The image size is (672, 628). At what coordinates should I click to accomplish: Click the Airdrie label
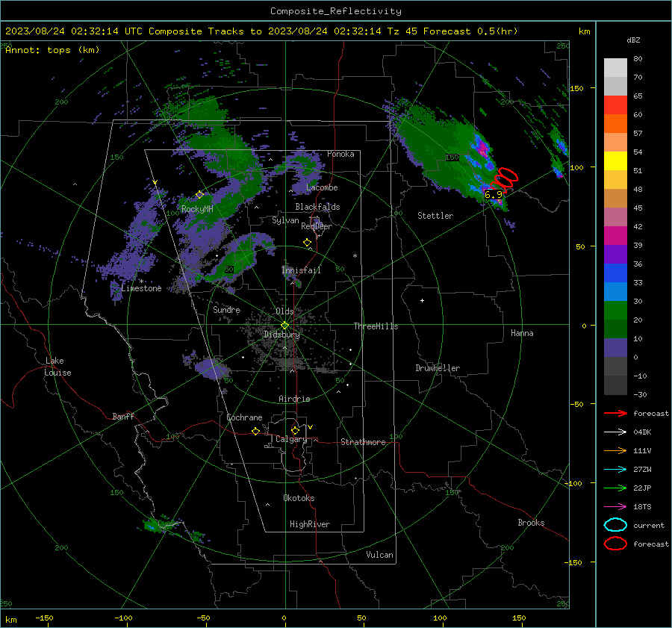click(x=294, y=399)
